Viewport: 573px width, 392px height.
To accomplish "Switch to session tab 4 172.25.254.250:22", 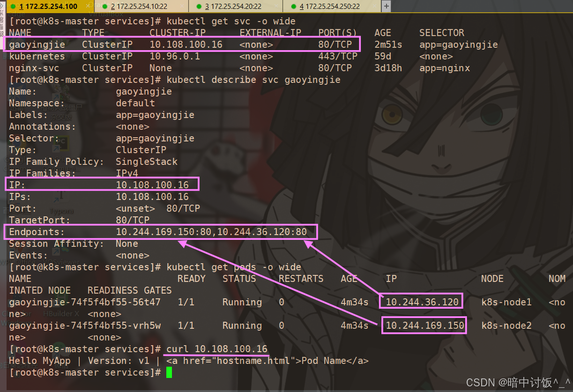I will 331,6.
